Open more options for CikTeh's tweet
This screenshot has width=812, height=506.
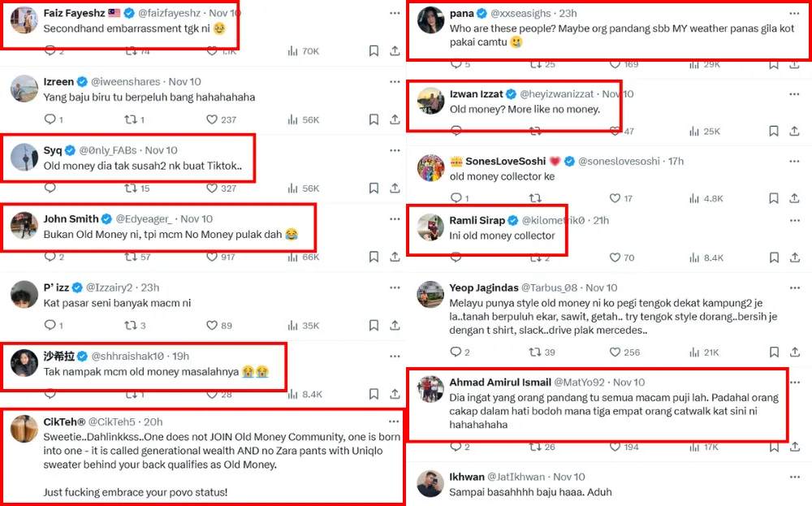(x=394, y=422)
